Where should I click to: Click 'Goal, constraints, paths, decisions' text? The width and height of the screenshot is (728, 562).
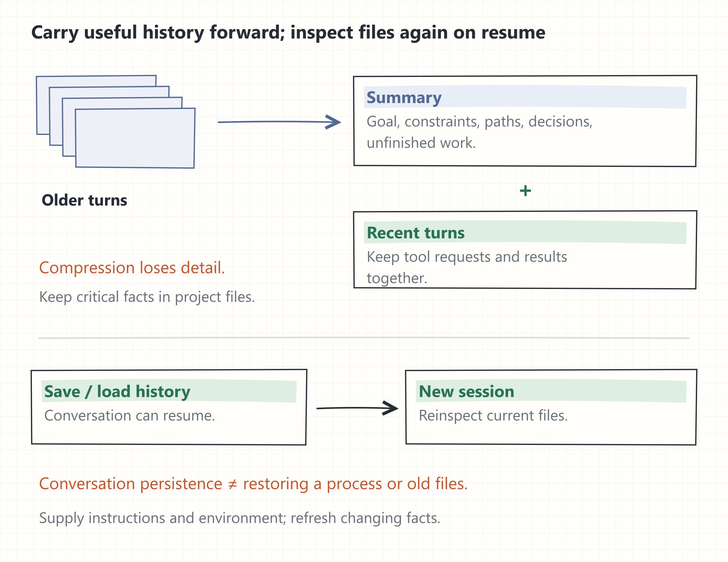tap(479, 122)
